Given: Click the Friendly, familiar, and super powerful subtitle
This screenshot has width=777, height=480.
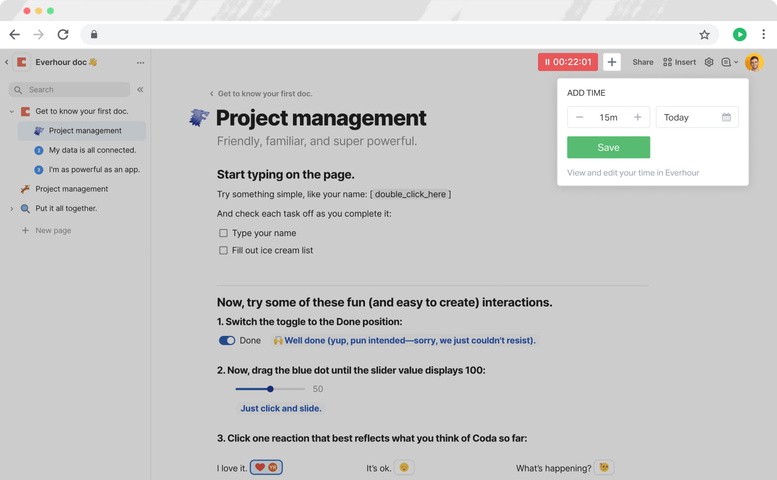Looking at the screenshot, I should pyautogui.click(x=317, y=141).
